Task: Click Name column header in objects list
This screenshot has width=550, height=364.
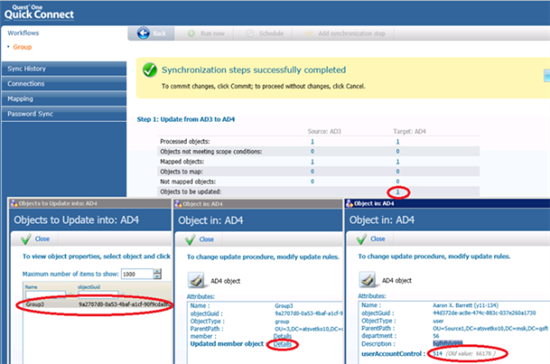Action: [31, 287]
